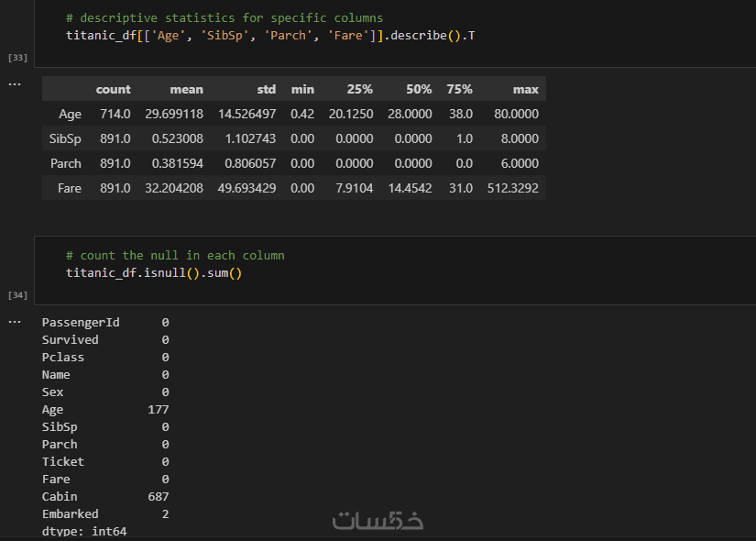Click the [34] execution count label
The image size is (756, 541).
[17, 295]
